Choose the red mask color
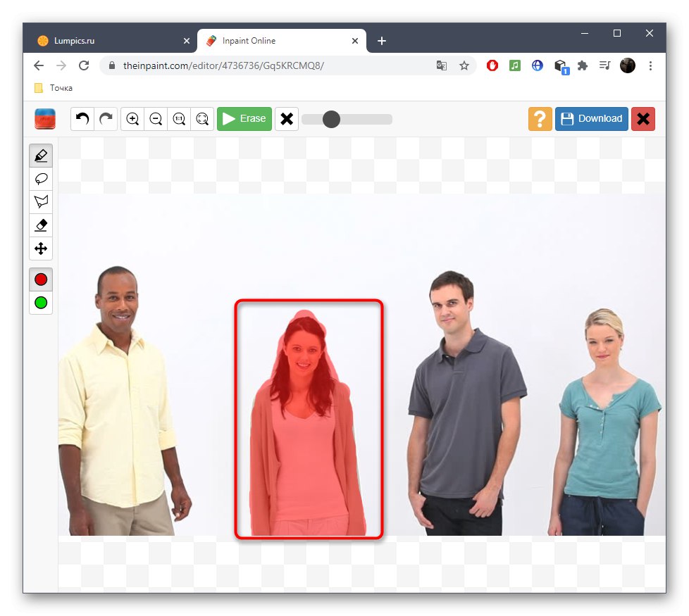The width and height of the screenshot is (689, 616). pos(41,279)
